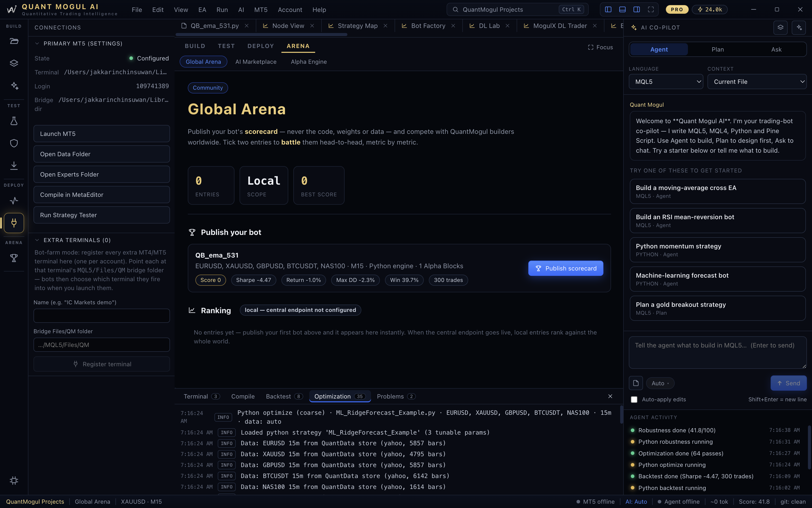Open the Context Current File dropdown

pos(757,82)
